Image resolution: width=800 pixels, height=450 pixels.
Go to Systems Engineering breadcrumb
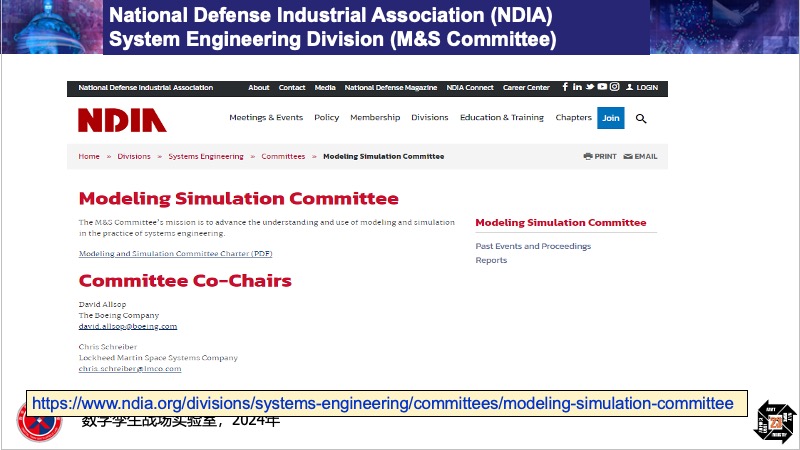pyautogui.click(x=206, y=156)
